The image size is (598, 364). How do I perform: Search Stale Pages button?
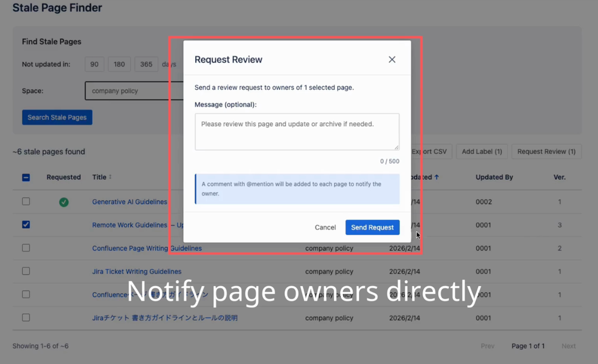57,117
